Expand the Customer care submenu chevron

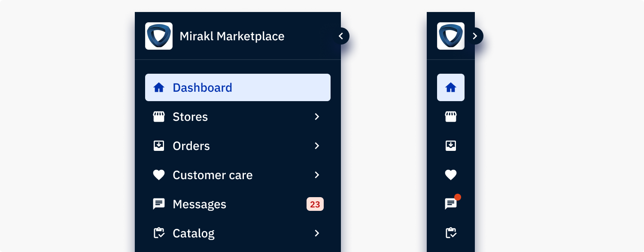click(317, 175)
